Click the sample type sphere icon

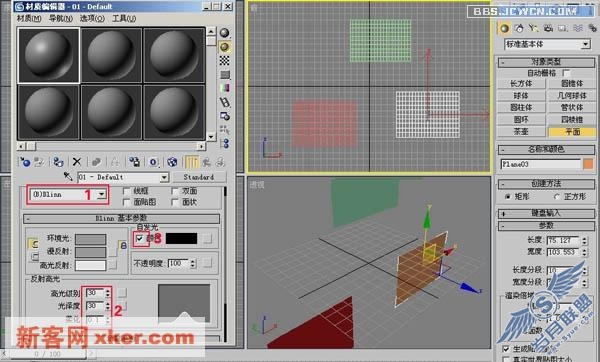[225, 33]
